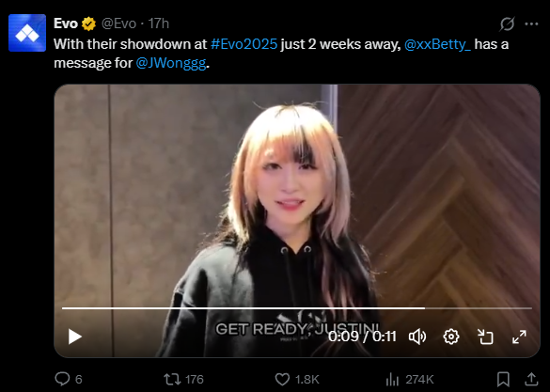The height and width of the screenshot is (392, 550).
Task: Visit the @xxBetty_ mention link
Action: [x=437, y=44]
